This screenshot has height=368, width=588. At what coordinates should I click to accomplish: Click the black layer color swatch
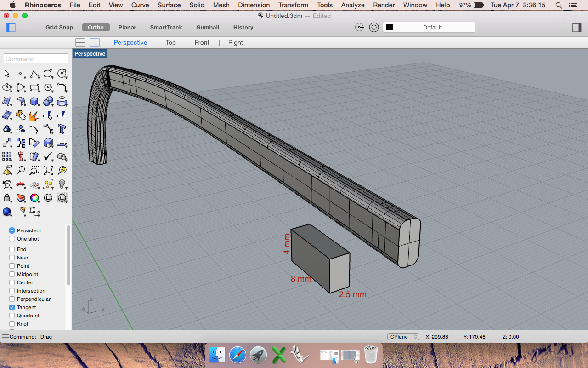click(390, 28)
